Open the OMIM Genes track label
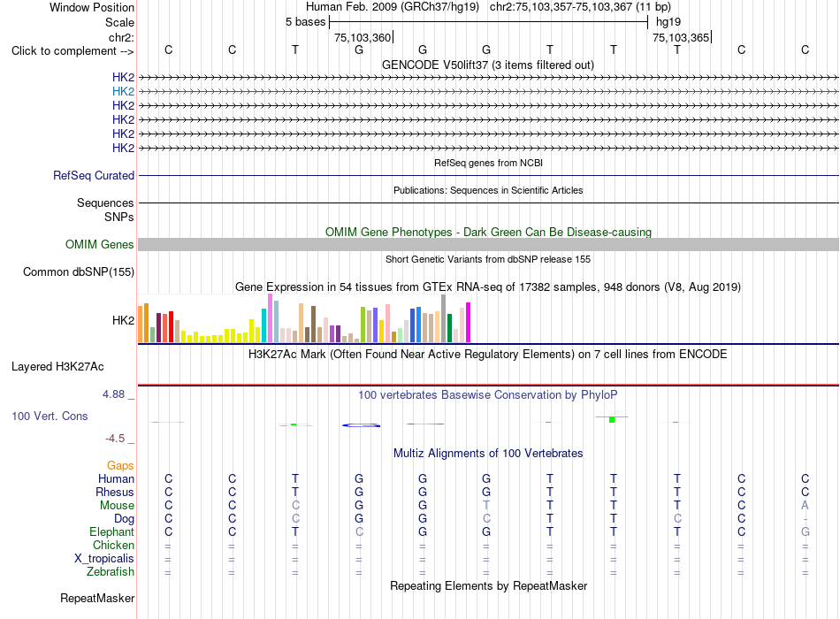 [100, 244]
